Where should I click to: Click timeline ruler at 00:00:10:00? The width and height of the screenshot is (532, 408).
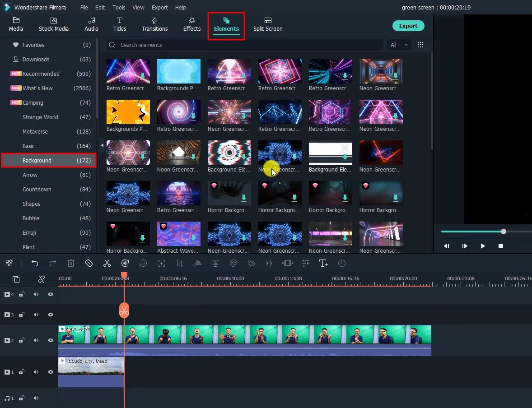click(x=230, y=278)
